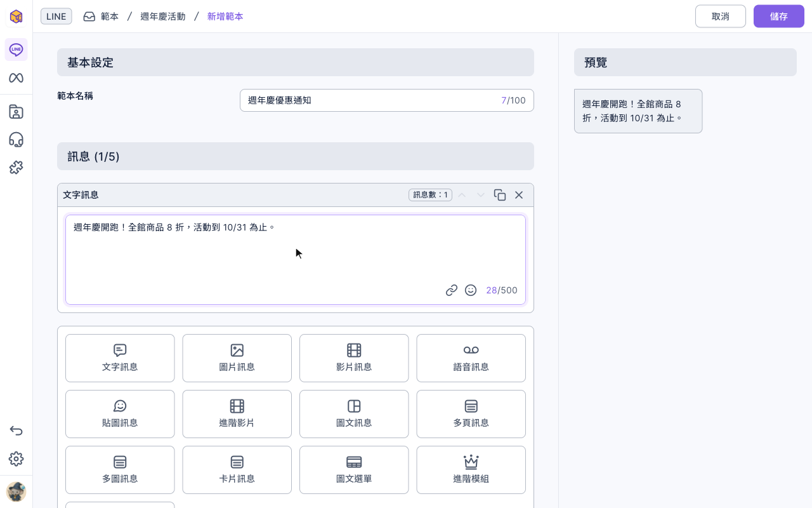This screenshot has width=812, height=508.
Task: Add a 圖文訊息 rich message
Action: [x=354, y=414]
